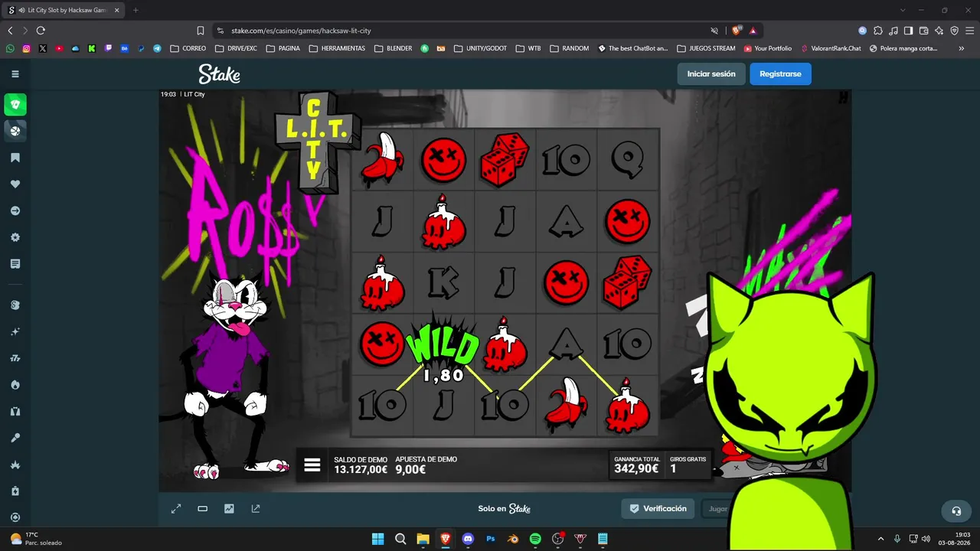Open the BLENDER bookmarks folder
980x551 pixels.
click(393, 48)
